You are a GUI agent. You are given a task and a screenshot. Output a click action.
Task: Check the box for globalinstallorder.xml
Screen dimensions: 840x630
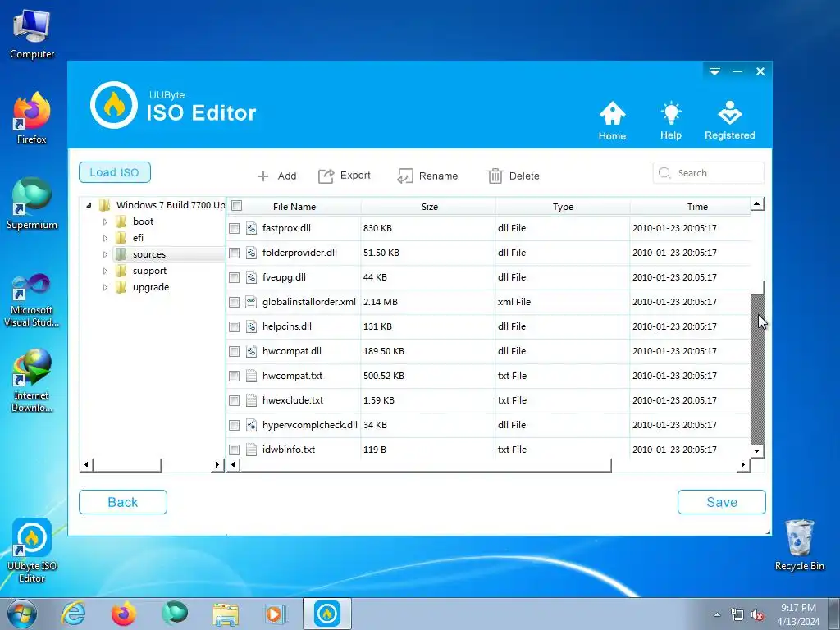pyautogui.click(x=234, y=302)
